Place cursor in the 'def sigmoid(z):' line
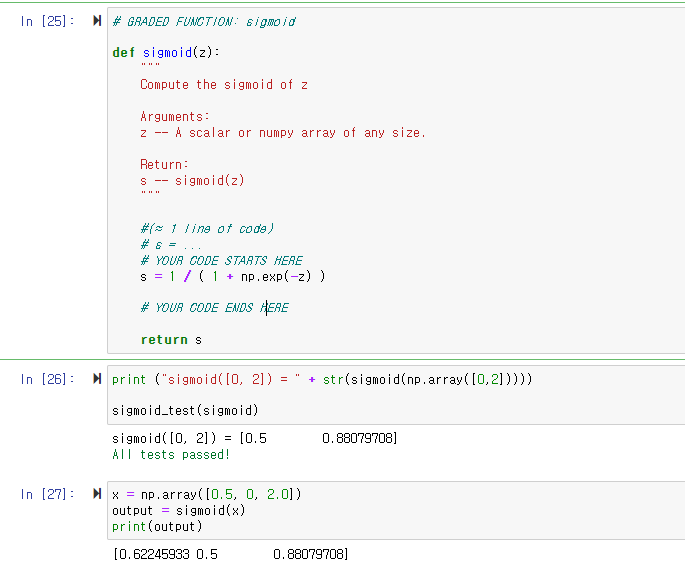This screenshot has height=572, width=685. [x=166, y=52]
